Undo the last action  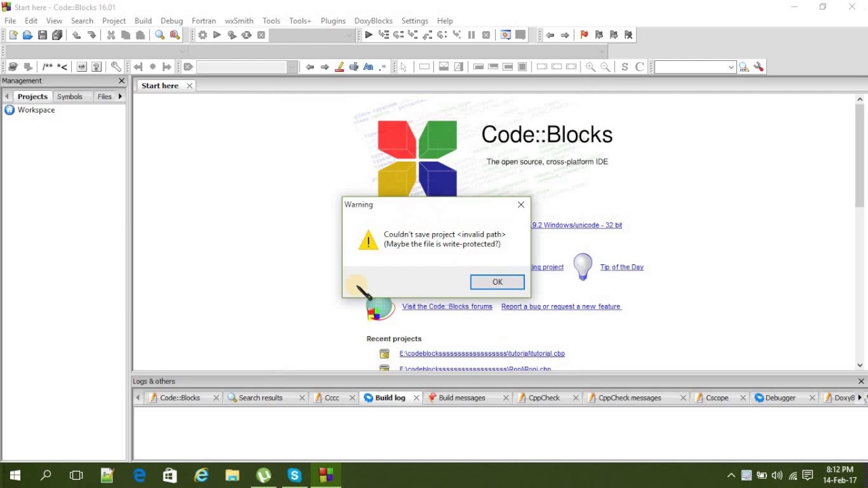click(77, 35)
